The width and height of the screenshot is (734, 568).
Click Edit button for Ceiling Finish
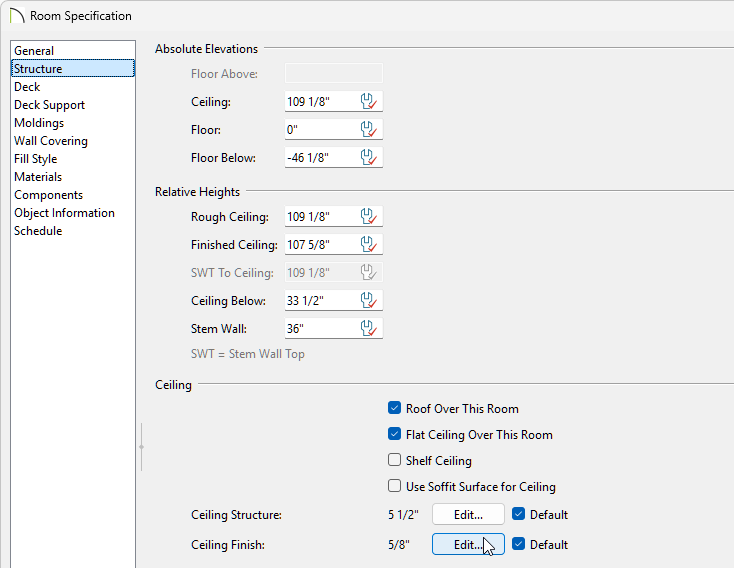click(x=468, y=545)
